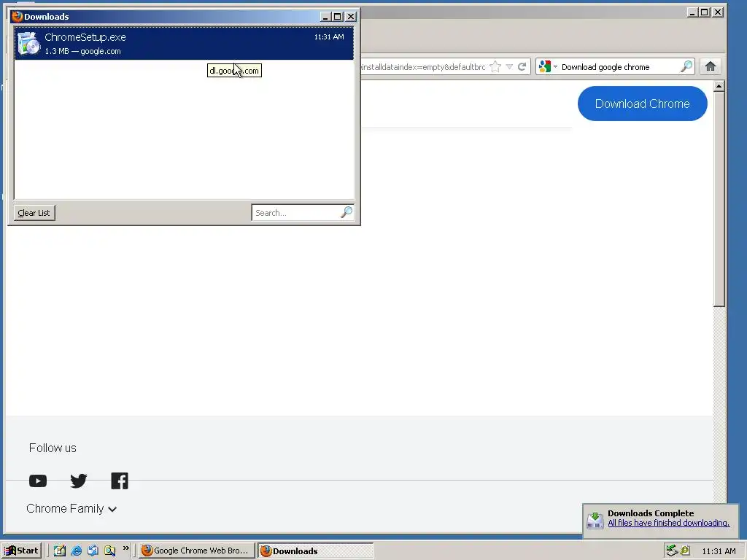The image size is (747, 560).
Task: Switch to Google Chrome Web Browser taskbar button
Action: (196, 551)
